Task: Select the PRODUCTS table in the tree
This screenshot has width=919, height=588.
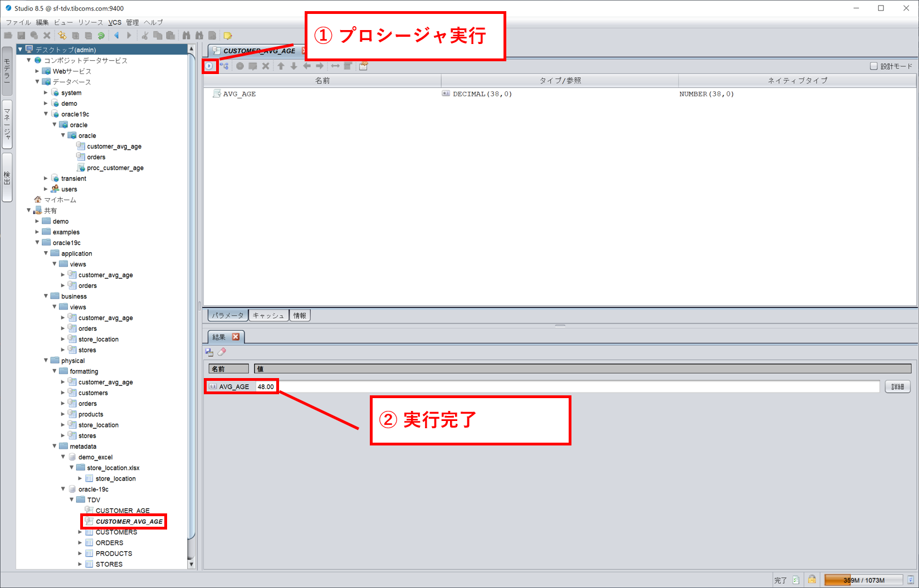Action: point(114,553)
